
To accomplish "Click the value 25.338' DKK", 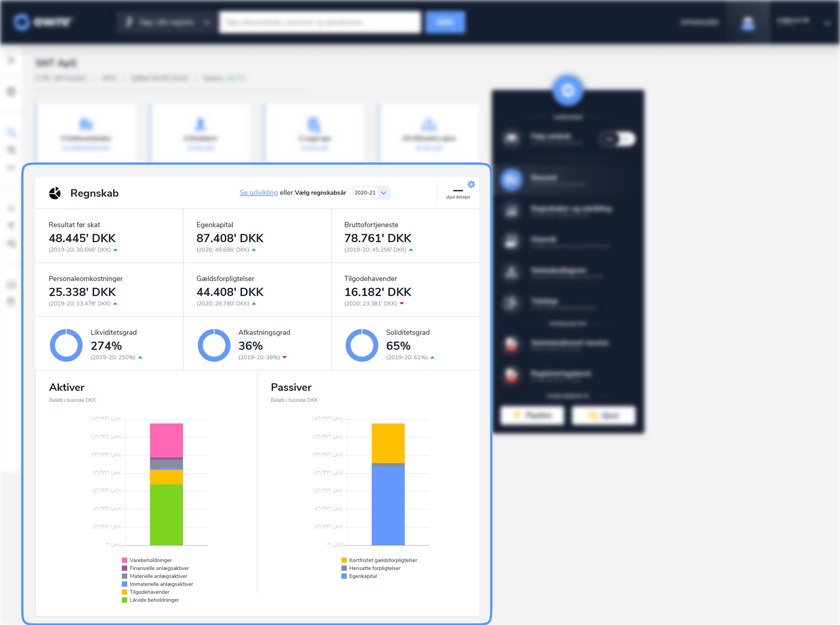I will pyautogui.click(x=82, y=292).
